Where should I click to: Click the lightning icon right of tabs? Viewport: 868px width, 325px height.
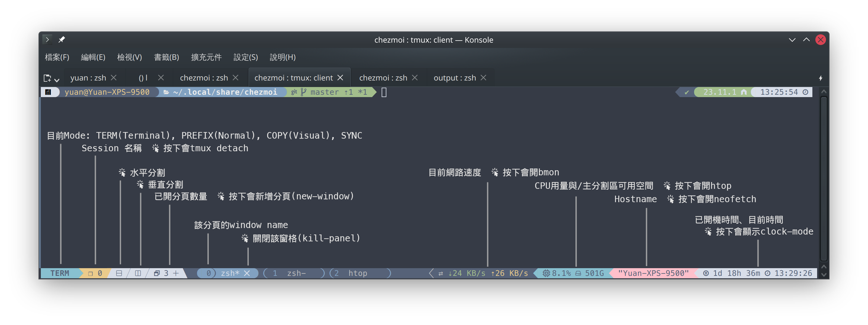[820, 78]
